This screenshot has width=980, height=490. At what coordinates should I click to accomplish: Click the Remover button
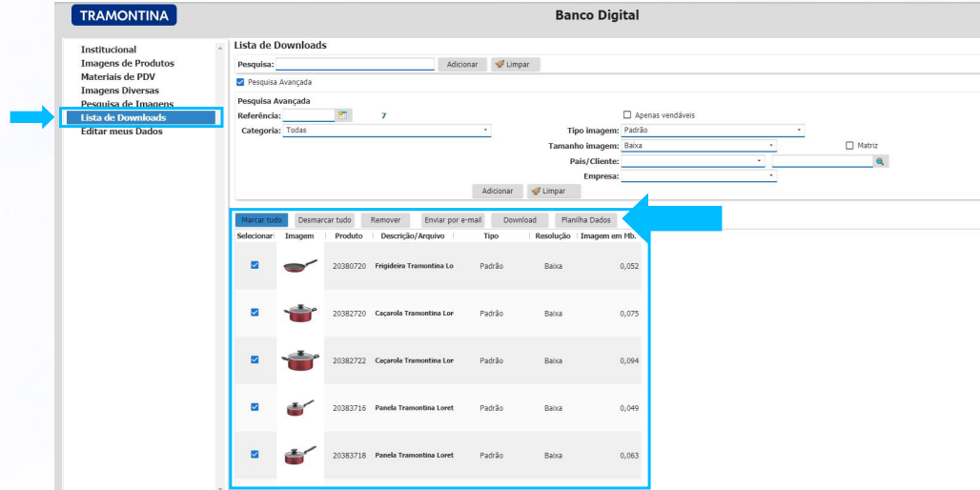click(386, 220)
